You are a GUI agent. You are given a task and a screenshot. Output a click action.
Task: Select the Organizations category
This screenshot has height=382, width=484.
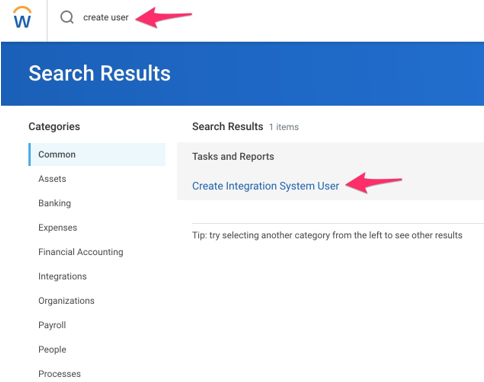66,301
